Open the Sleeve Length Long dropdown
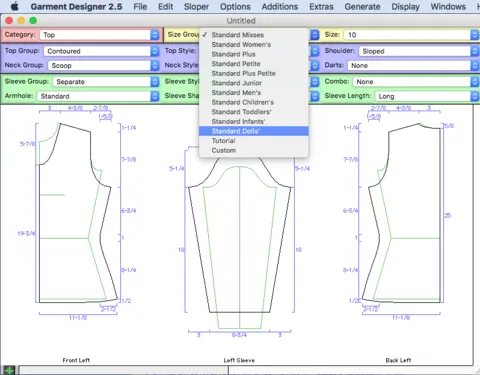480x375 pixels. pos(427,96)
